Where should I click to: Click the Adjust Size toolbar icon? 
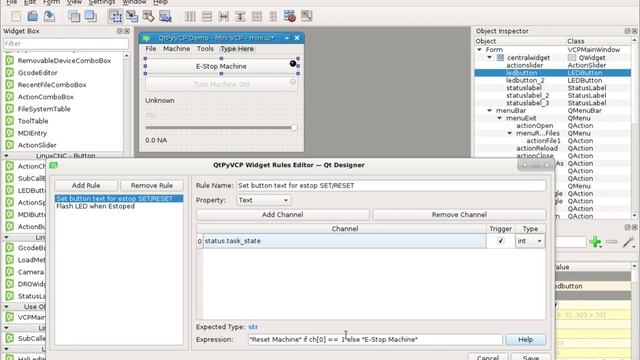[x=307, y=16]
